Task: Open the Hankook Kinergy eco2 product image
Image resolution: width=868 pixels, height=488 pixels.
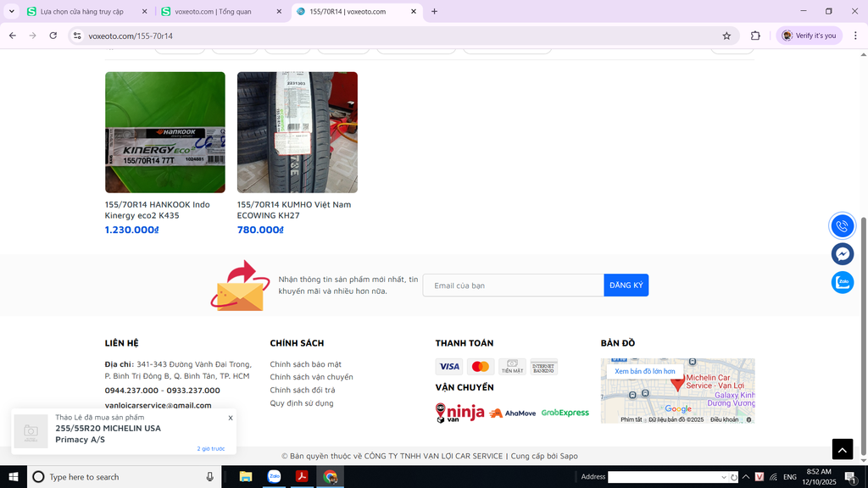Action: pyautogui.click(x=165, y=132)
